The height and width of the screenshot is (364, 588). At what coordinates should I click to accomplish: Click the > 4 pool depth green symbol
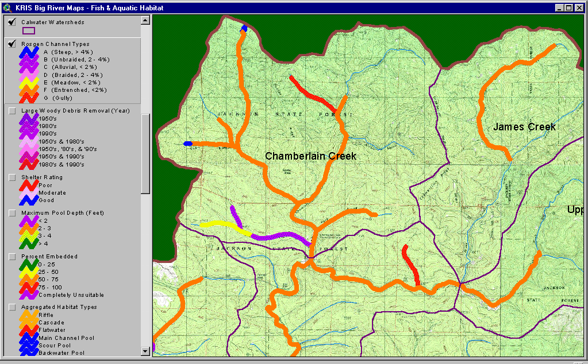(29, 244)
